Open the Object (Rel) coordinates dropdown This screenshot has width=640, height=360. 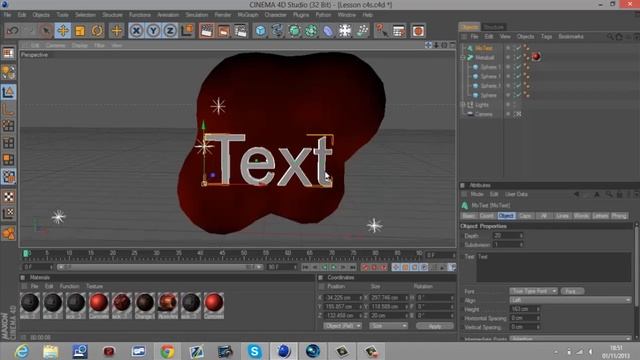pyautogui.click(x=342, y=326)
